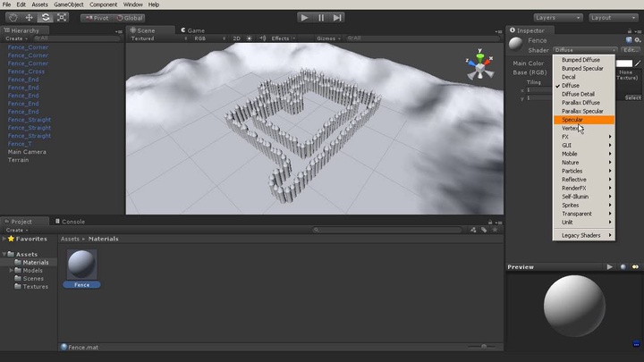The height and width of the screenshot is (362, 644).
Task: Open the Layout dropdown
Action: coord(612,17)
